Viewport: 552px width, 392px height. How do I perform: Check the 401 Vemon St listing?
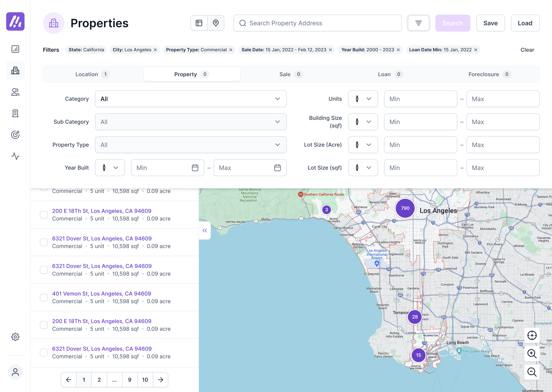44,297
